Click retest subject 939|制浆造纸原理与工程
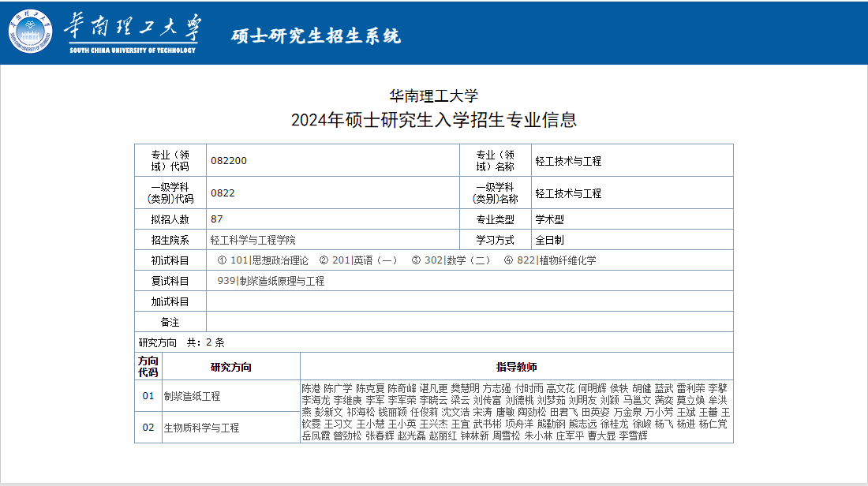Screen dimensions: 868x486 click(x=271, y=281)
